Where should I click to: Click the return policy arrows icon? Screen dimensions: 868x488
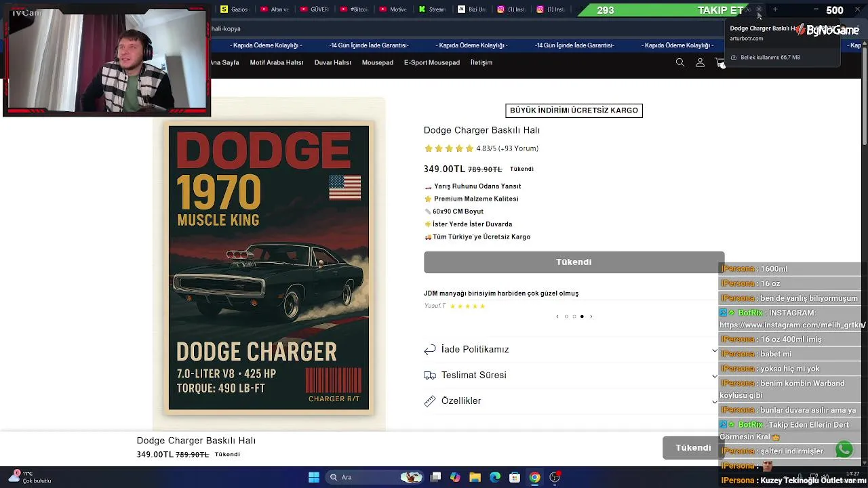click(x=429, y=349)
